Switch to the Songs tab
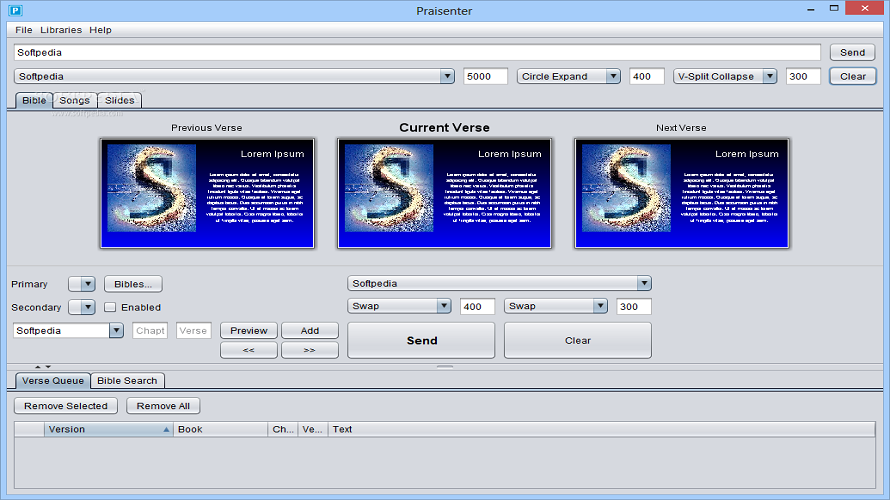 [74, 100]
